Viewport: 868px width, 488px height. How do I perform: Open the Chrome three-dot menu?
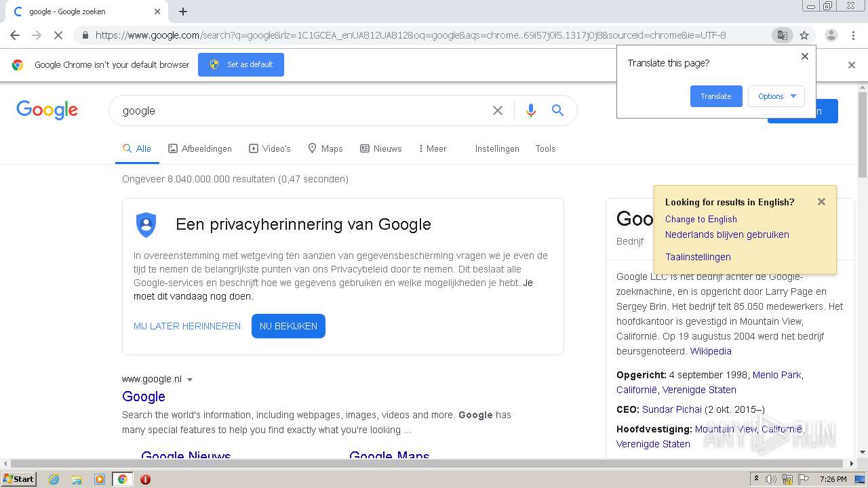click(853, 35)
